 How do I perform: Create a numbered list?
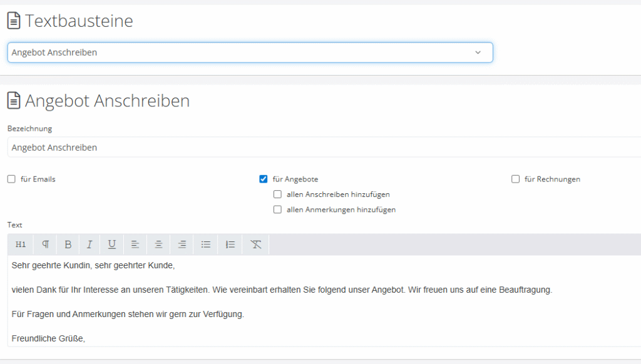coord(229,244)
